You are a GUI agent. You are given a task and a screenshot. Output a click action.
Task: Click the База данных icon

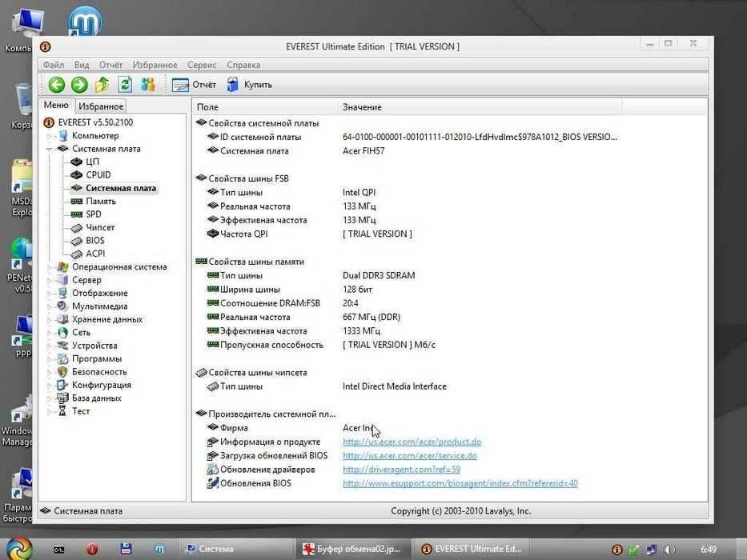point(62,398)
